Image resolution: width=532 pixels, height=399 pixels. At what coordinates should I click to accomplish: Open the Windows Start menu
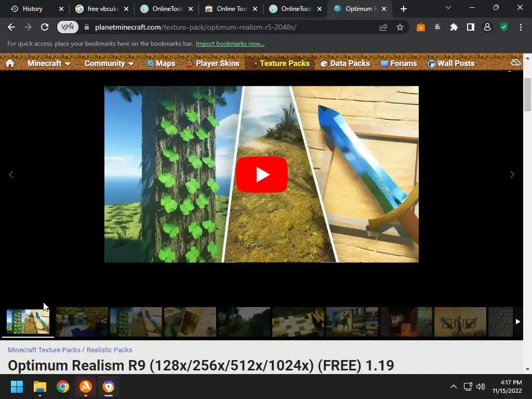pos(17,387)
